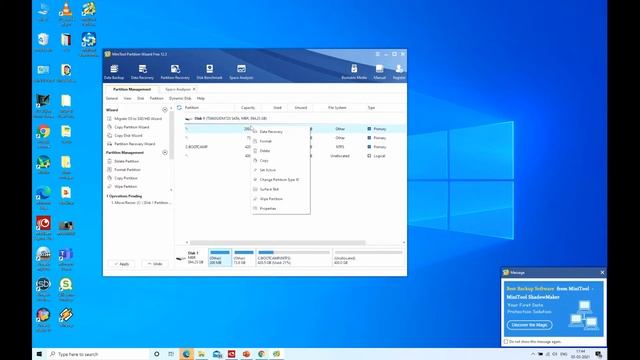Sort by the Capacity column header
This screenshot has width=640, height=360.
tap(248, 108)
